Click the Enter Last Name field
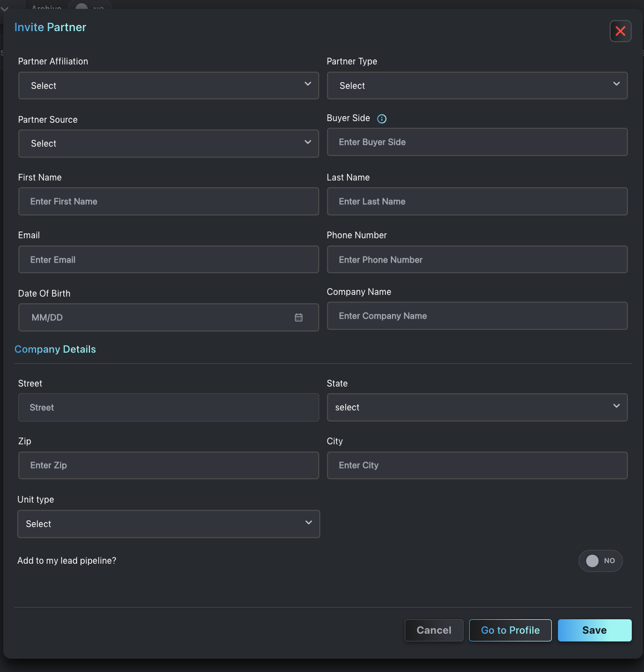Image resolution: width=644 pixels, height=672 pixels. (477, 201)
